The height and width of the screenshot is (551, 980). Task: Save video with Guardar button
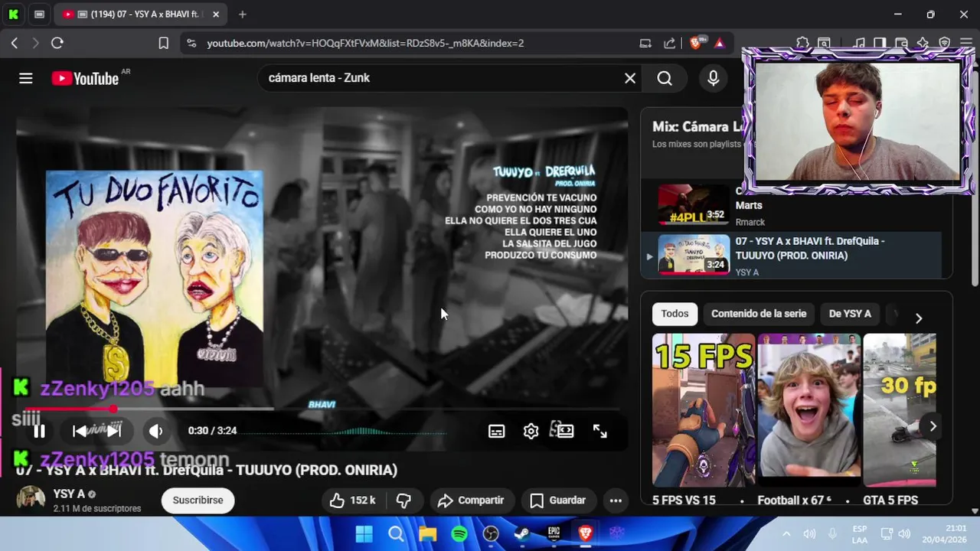pos(558,500)
